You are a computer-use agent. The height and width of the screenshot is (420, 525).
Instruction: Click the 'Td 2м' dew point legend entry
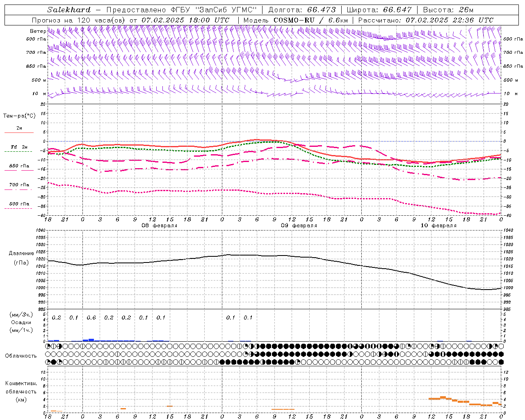pyautogui.click(x=19, y=147)
